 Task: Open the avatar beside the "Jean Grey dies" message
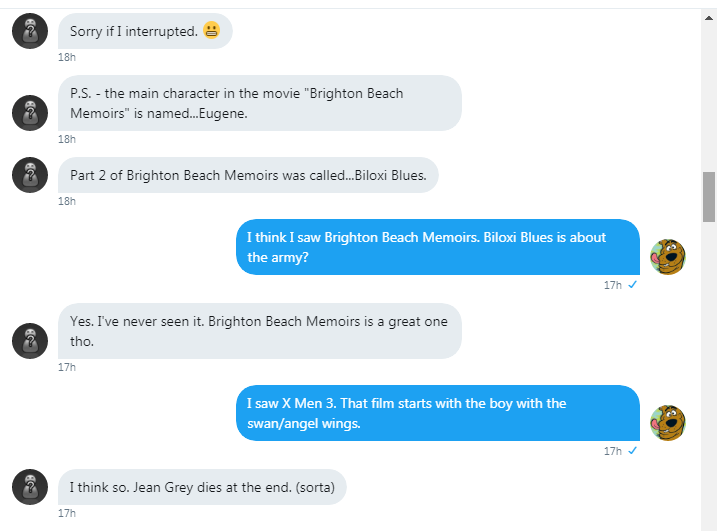click(x=30, y=487)
